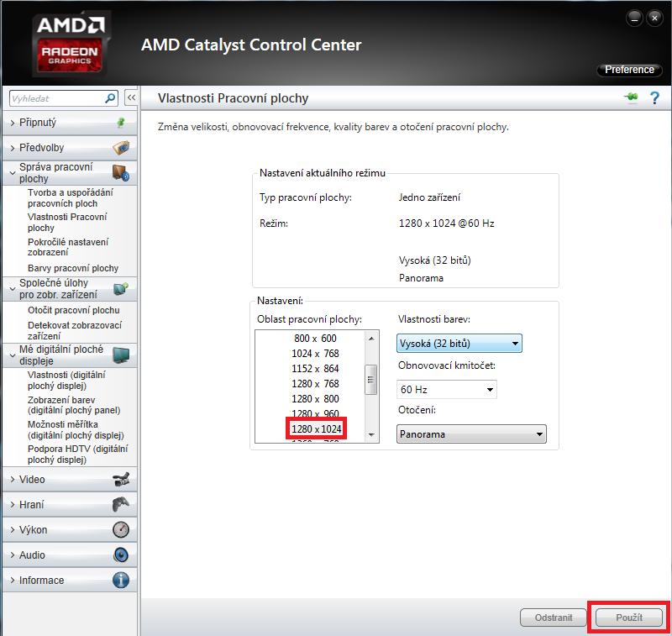Click the Audio speaker icon
672x636 pixels.
[x=121, y=555]
